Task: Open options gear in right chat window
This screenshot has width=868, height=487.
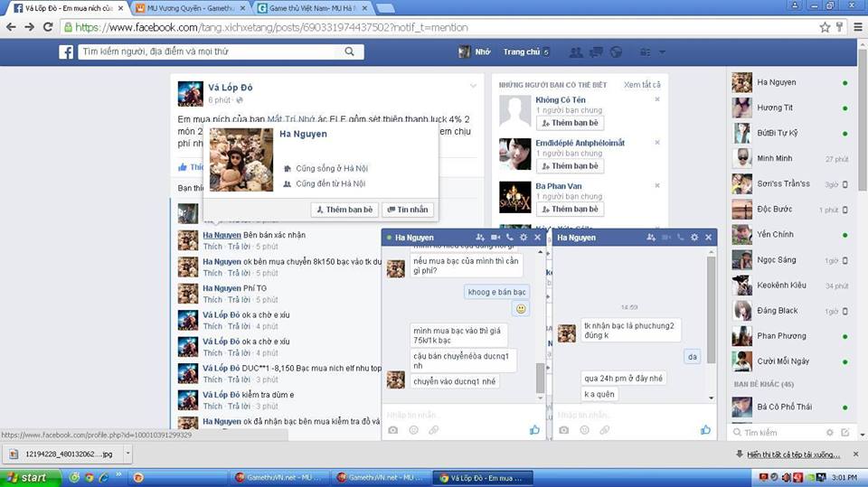Action: [694, 238]
